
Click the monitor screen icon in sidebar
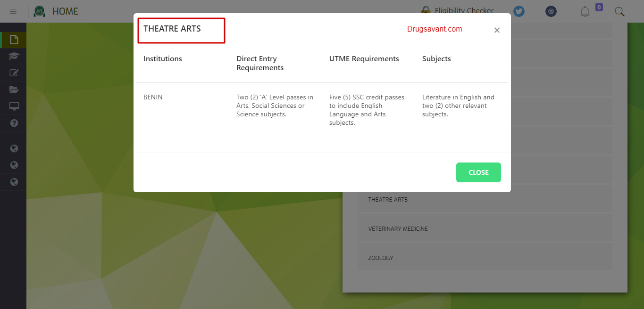14,106
